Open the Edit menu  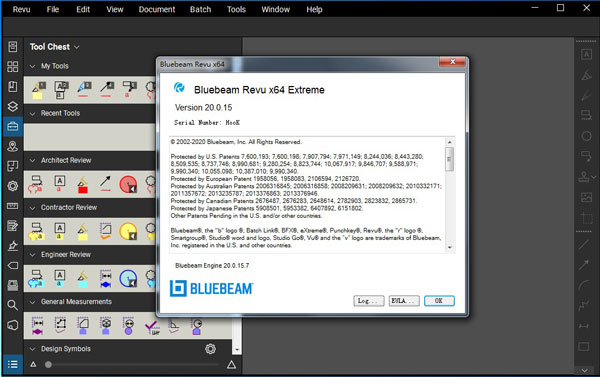click(x=83, y=9)
